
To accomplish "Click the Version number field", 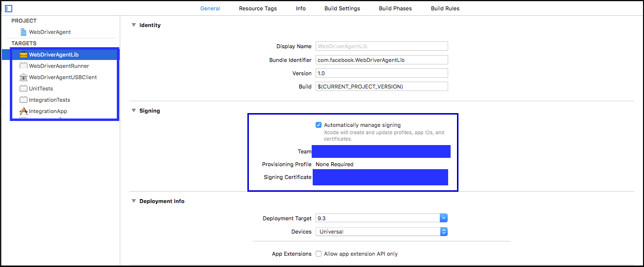I will (381, 73).
